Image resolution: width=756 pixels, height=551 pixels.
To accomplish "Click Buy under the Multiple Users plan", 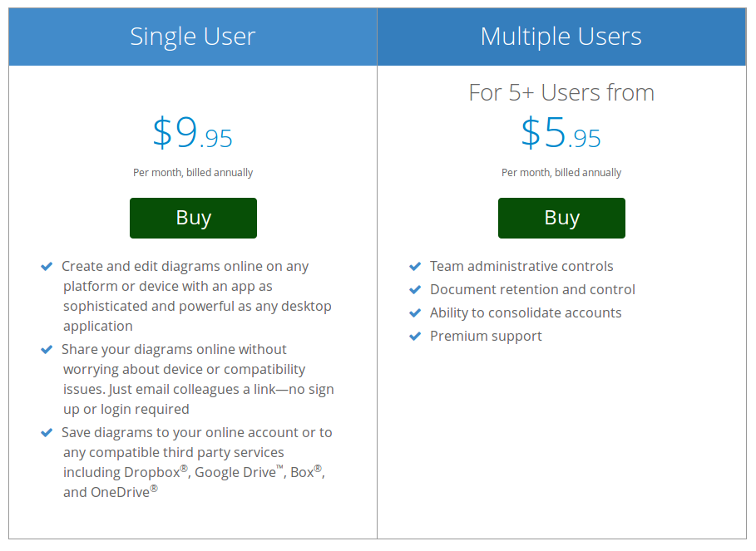I will [561, 218].
